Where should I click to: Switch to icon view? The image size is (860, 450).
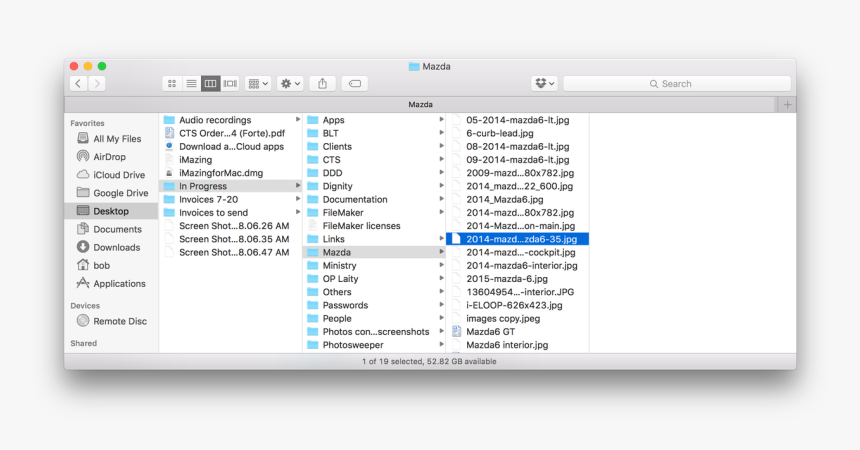coord(172,83)
